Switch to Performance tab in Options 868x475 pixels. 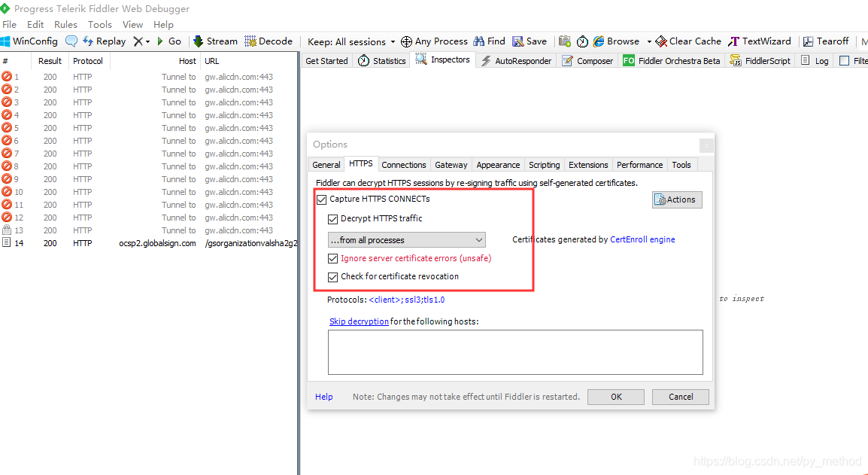coord(640,165)
